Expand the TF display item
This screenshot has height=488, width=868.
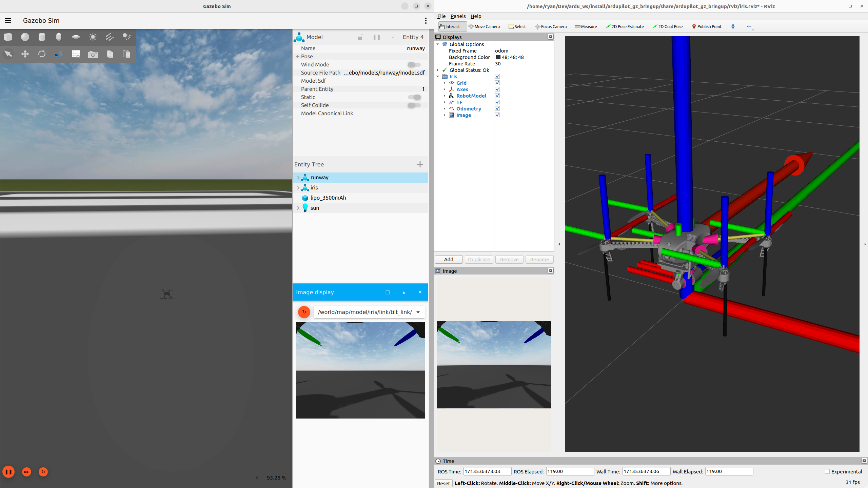[x=444, y=102]
